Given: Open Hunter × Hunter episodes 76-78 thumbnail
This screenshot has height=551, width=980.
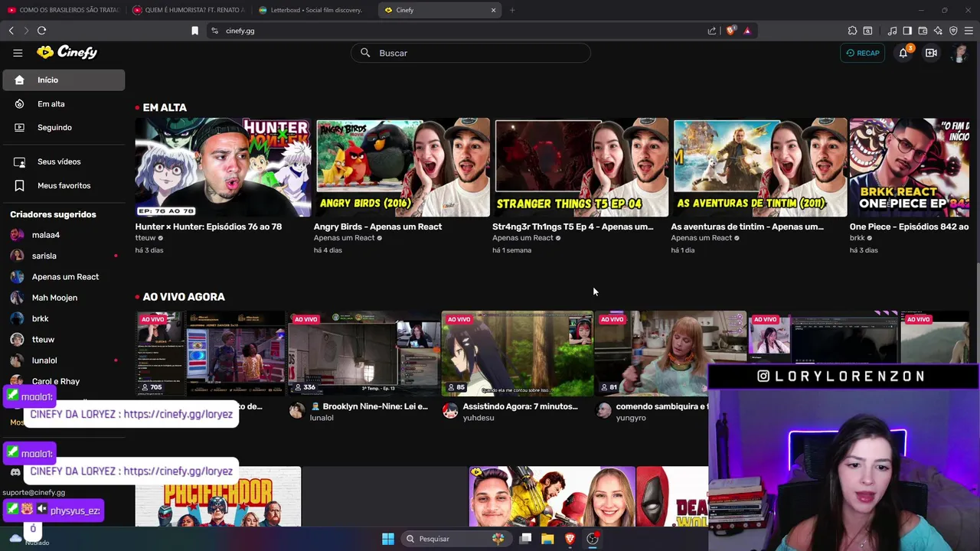Looking at the screenshot, I should [x=223, y=168].
